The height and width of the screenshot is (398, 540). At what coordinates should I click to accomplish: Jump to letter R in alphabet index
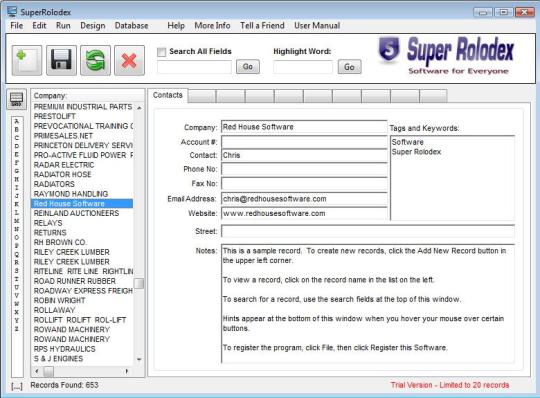click(17, 262)
